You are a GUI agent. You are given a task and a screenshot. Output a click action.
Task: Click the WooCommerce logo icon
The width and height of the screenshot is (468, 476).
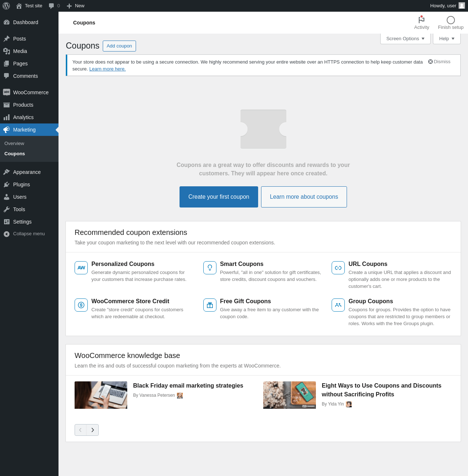(x=7, y=92)
